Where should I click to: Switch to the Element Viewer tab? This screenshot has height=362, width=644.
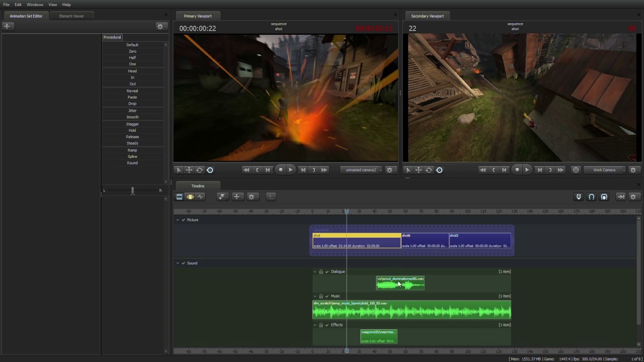(71, 16)
